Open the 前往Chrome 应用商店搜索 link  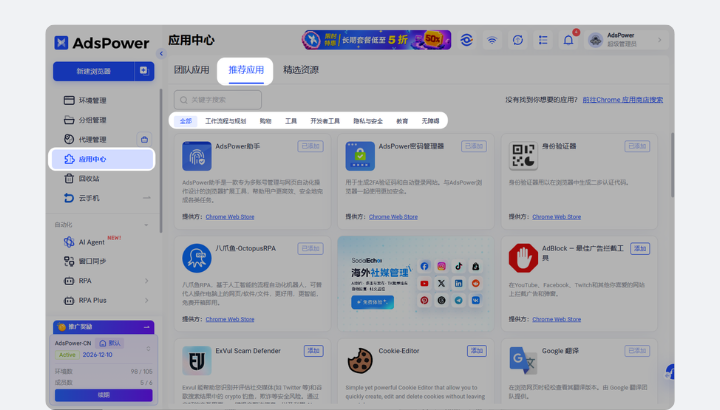point(623,100)
